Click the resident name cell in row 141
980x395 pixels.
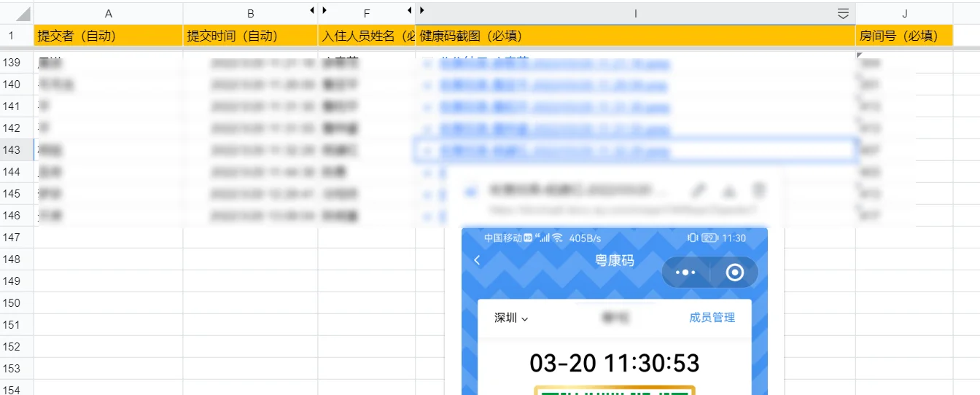(x=367, y=106)
